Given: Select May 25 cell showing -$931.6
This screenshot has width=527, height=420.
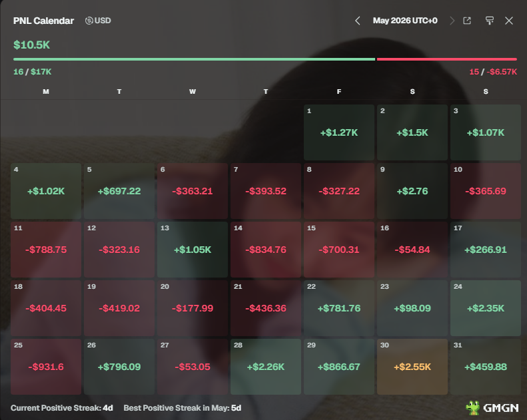Looking at the screenshot, I should [x=46, y=367].
